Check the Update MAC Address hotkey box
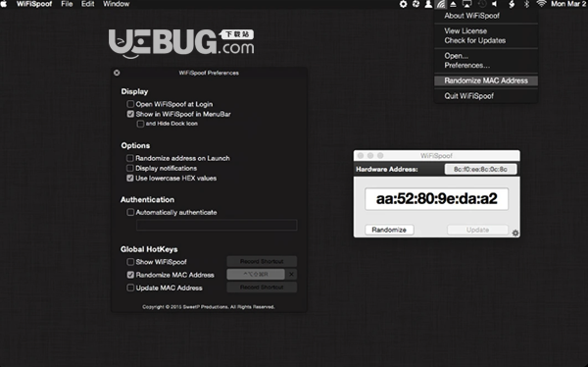 tap(130, 288)
